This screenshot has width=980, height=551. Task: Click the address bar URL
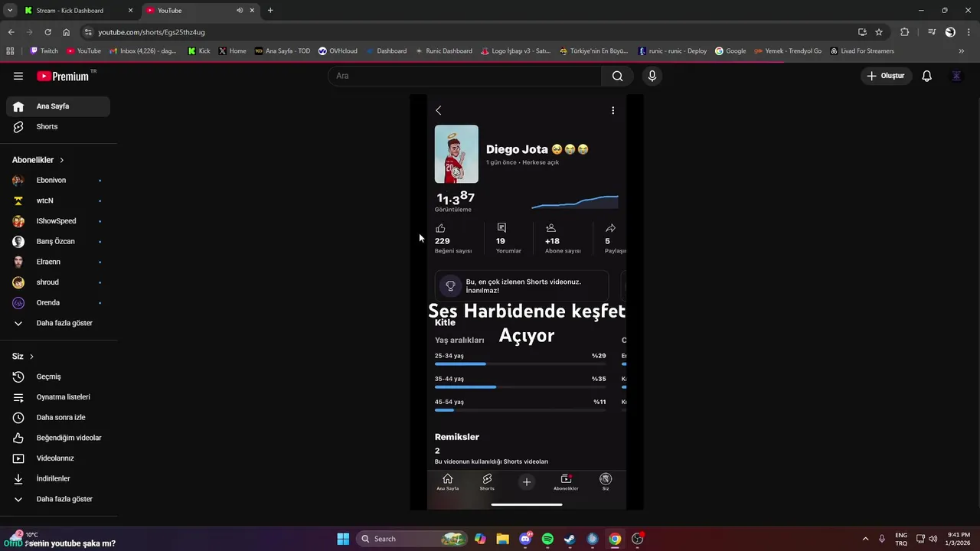[x=152, y=32]
